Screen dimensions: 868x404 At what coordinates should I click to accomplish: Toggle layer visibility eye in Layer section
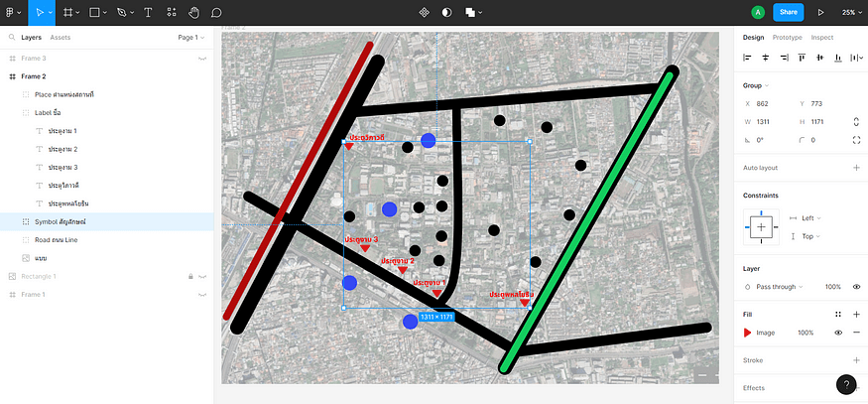pos(856,287)
